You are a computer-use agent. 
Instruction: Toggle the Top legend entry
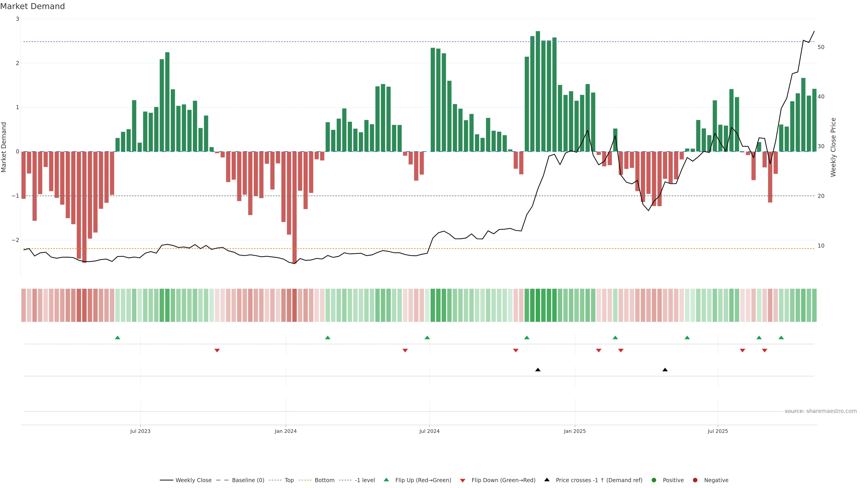(x=289, y=480)
